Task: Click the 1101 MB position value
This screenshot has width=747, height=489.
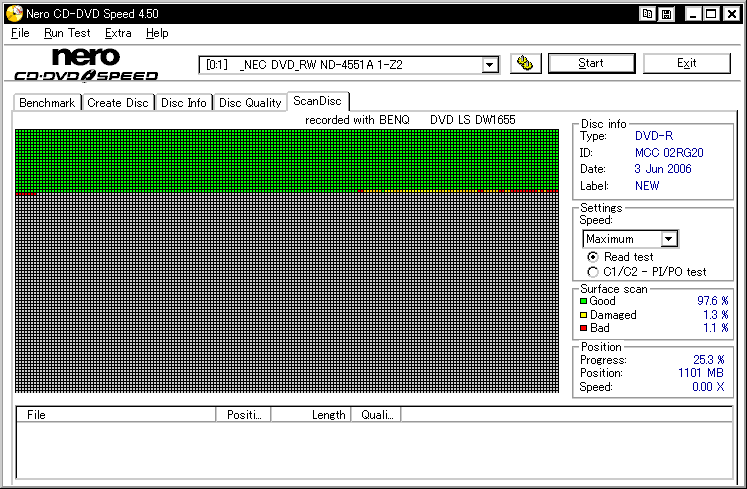Action: [701, 373]
